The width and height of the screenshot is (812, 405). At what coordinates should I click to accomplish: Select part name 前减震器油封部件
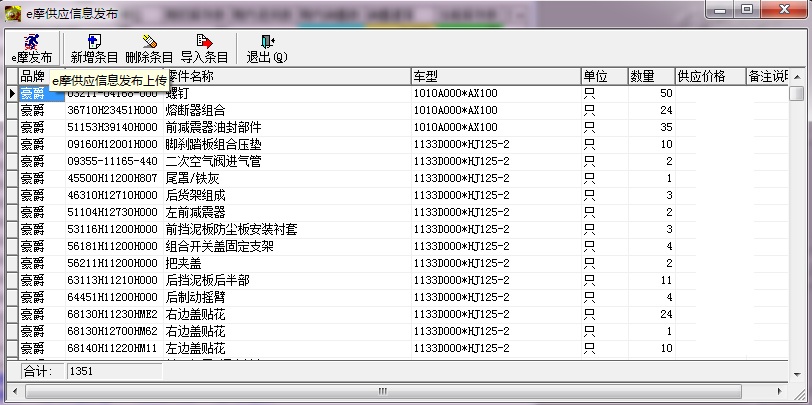point(213,127)
